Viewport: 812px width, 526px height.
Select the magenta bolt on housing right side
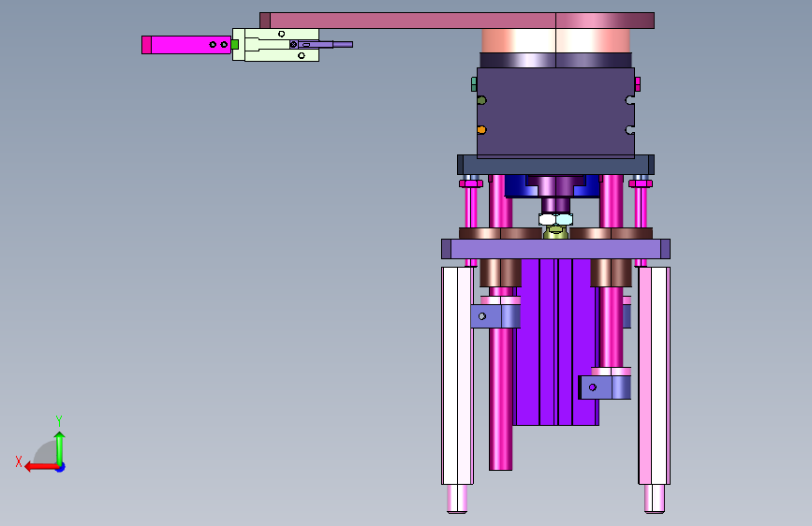pyautogui.click(x=638, y=84)
